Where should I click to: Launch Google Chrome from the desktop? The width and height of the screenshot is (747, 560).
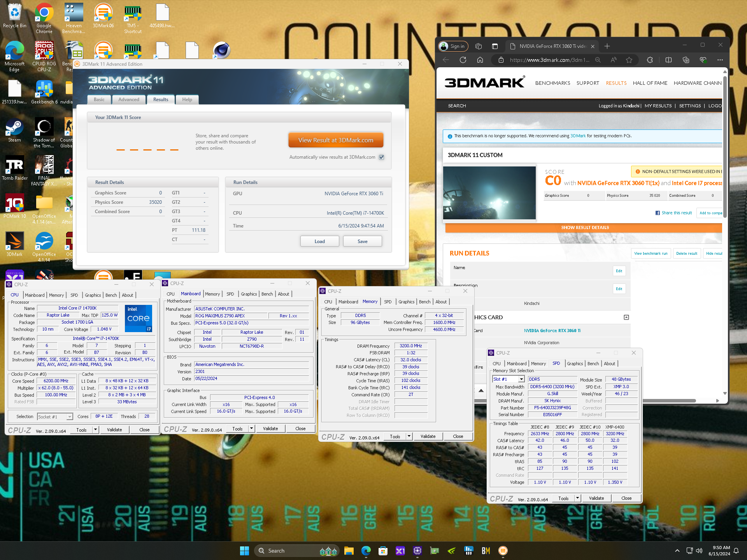[44, 18]
